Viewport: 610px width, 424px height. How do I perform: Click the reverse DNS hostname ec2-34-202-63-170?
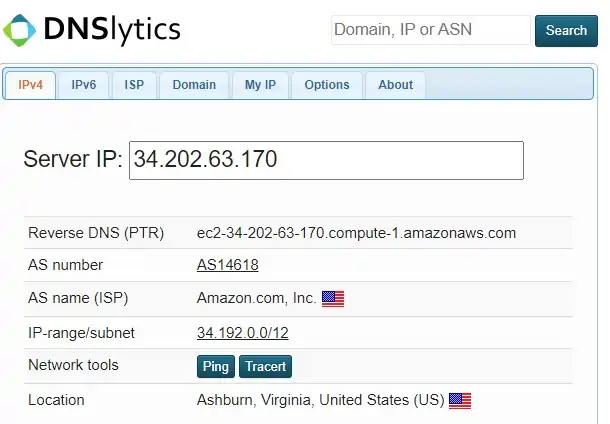(356, 233)
